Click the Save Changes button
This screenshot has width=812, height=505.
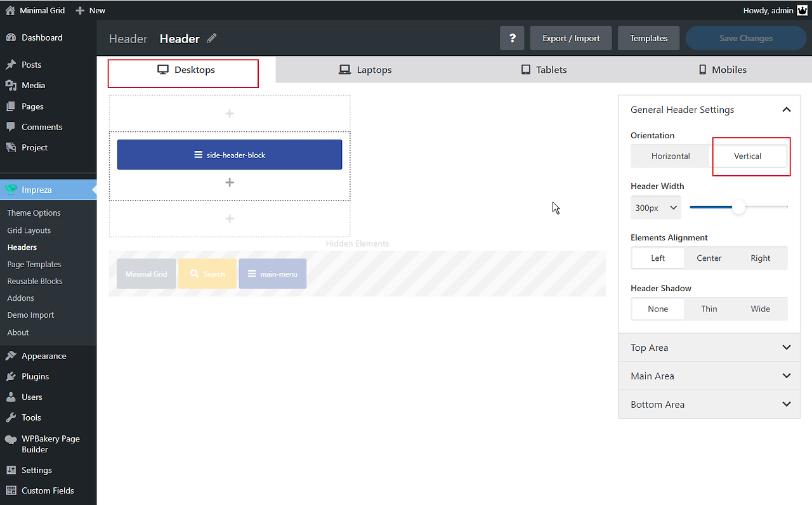746,38
